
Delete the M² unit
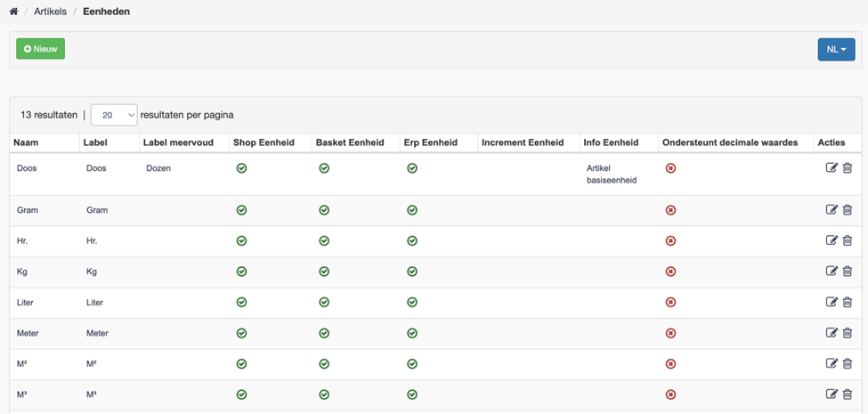point(847,363)
